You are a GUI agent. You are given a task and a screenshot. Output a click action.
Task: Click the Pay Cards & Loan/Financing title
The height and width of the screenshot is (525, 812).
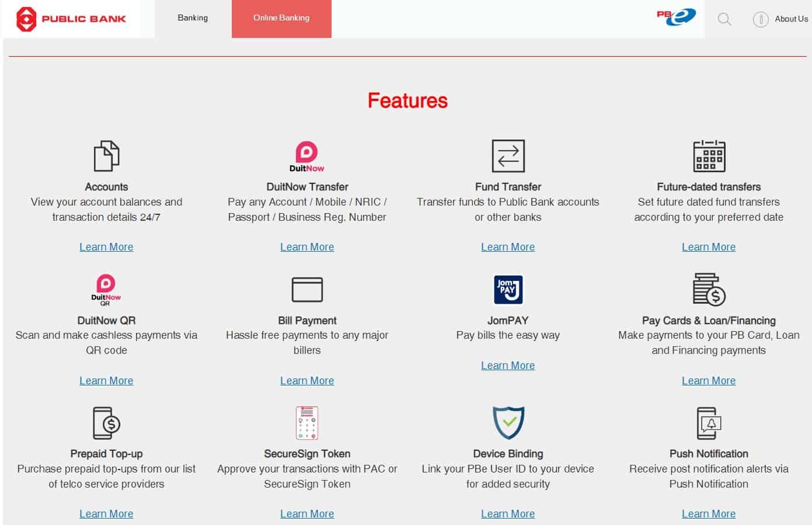[709, 321]
